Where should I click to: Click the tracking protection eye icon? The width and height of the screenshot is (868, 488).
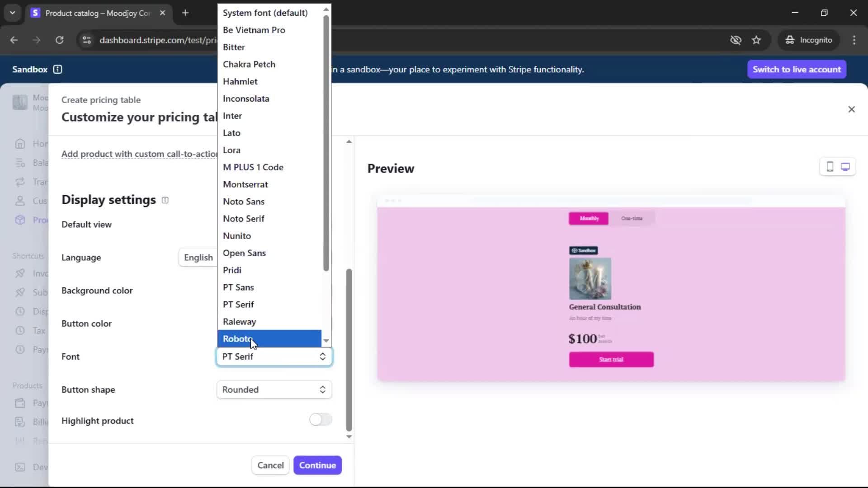point(736,40)
